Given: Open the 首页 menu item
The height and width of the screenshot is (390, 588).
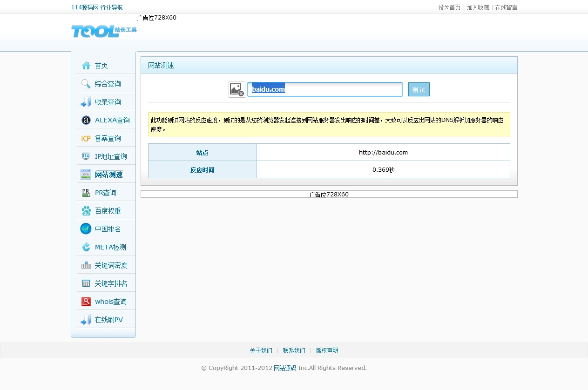Looking at the screenshot, I should tap(101, 66).
